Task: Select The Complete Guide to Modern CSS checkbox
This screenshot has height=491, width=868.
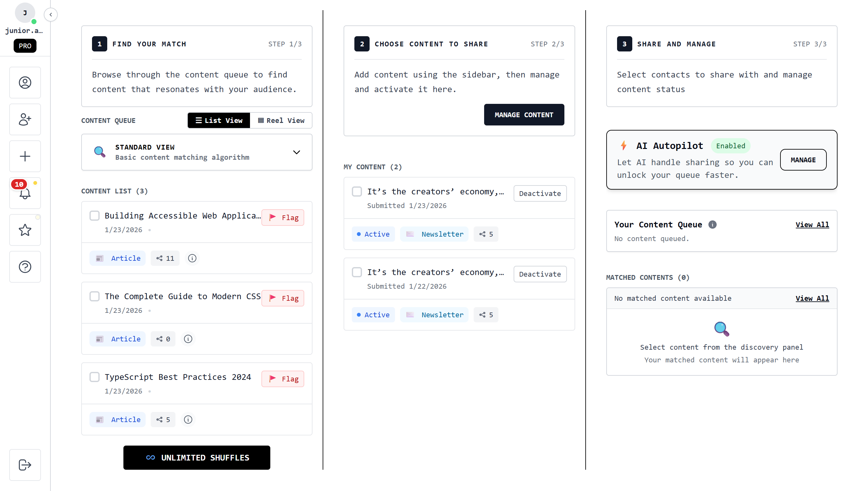Action: coord(95,296)
